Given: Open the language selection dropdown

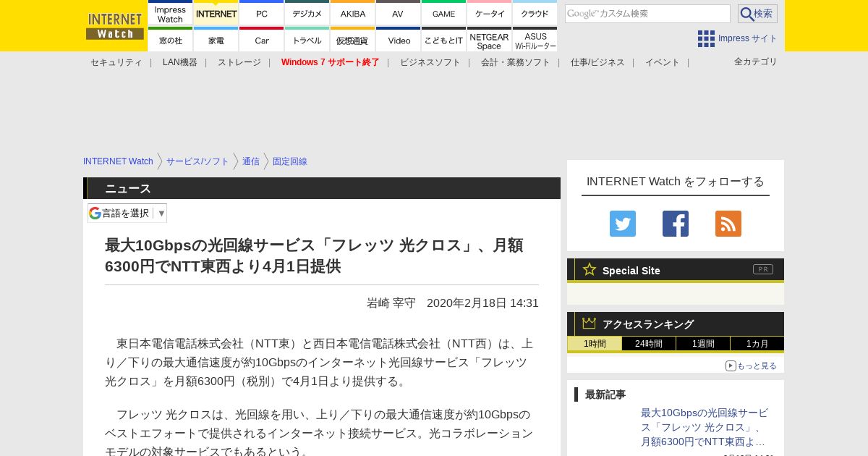Looking at the screenshot, I should [x=127, y=213].
